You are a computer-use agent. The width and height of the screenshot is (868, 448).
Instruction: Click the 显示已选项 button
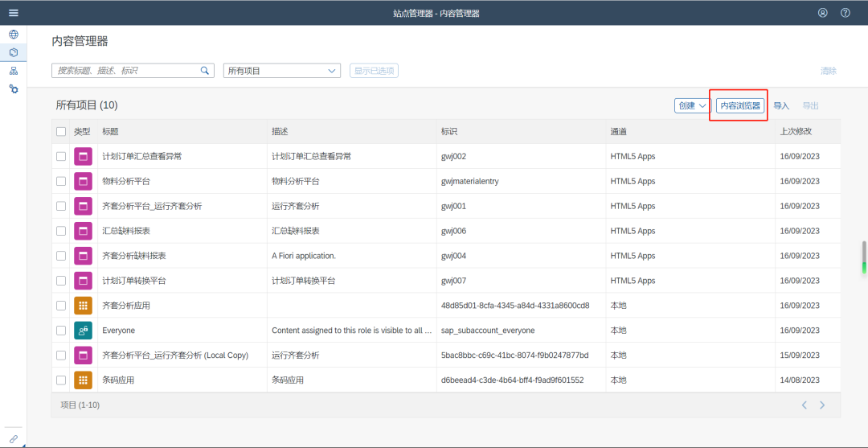[375, 70]
